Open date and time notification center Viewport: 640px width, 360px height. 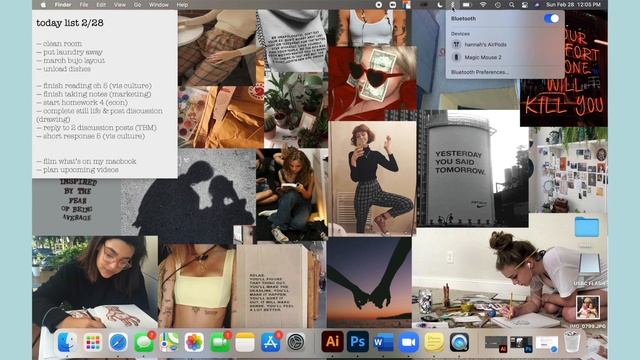click(573, 5)
